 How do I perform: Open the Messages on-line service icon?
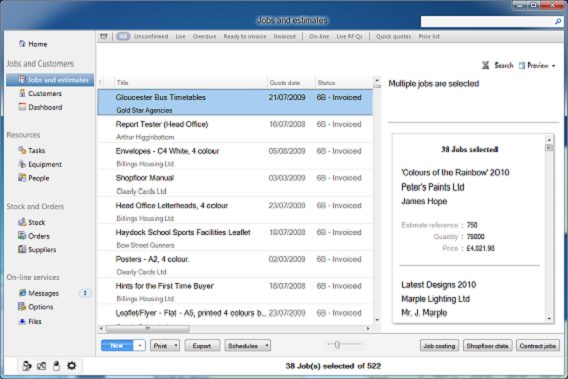click(x=22, y=293)
